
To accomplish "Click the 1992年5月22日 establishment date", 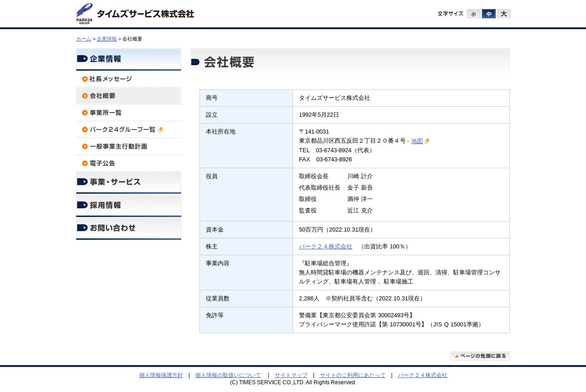I will (319, 115).
